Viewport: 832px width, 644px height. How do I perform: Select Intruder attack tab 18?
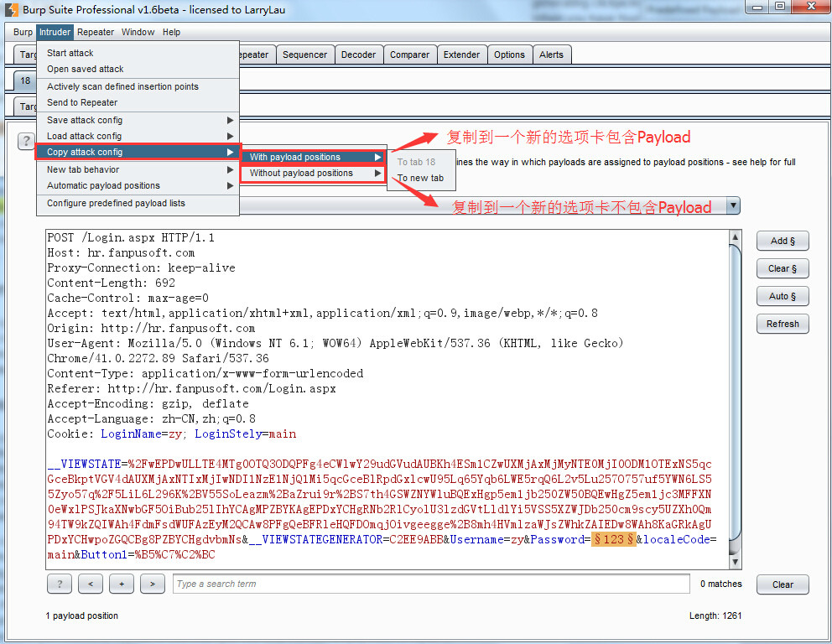click(x=25, y=80)
